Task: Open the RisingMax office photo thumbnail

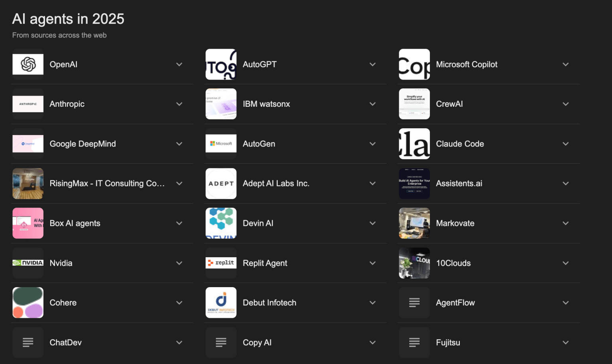Action: [x=28, y=184]
